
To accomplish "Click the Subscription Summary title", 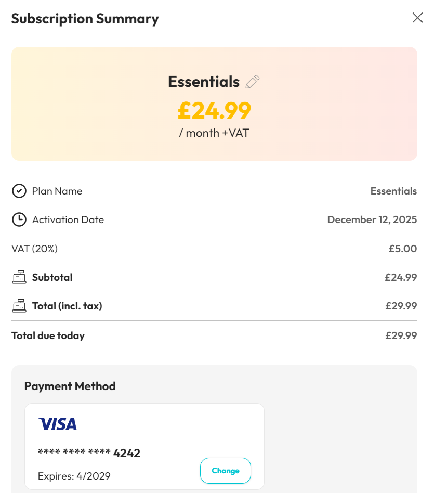I will (85, 19).
